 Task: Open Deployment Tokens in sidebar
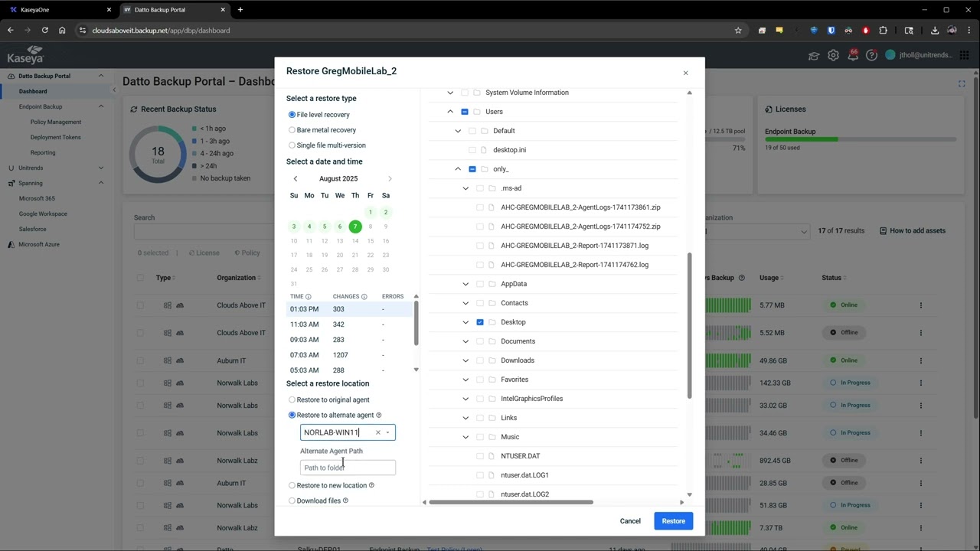(x=56, y=137)
